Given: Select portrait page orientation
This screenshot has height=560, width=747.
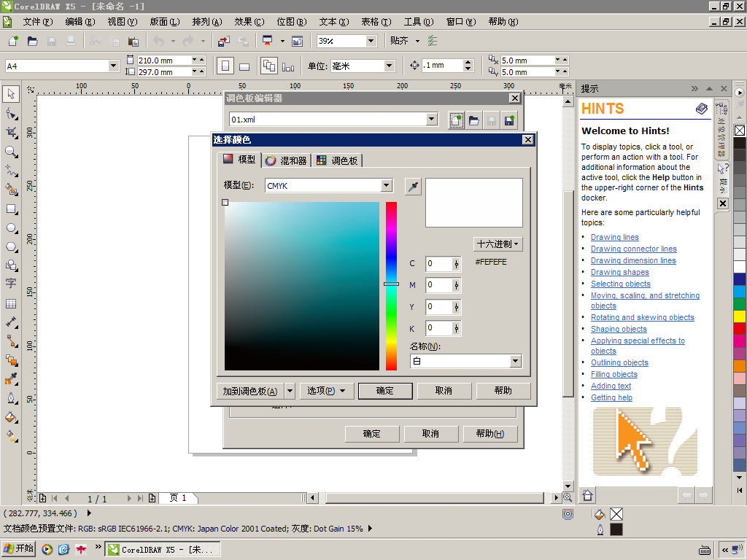Looking at the screenshot, I should click(225, 66).
